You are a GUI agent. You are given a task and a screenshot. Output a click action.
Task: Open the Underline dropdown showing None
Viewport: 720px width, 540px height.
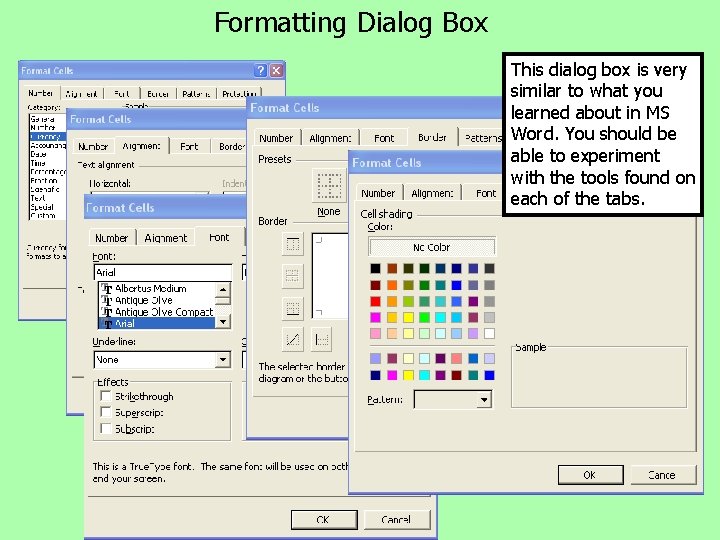tap(223, 360)
